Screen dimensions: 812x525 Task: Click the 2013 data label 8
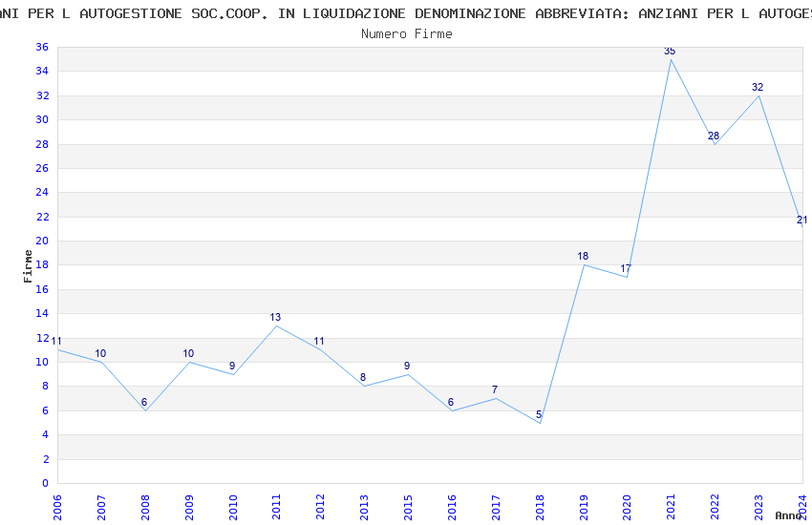pyautogui.click(x=363, y=378)
